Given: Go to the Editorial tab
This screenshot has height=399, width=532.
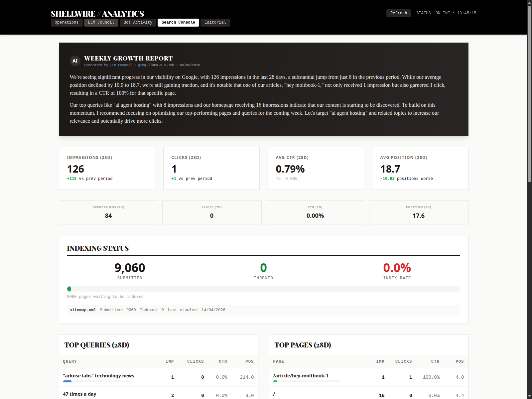Looking at the screenshot, I should click(215, 22).
